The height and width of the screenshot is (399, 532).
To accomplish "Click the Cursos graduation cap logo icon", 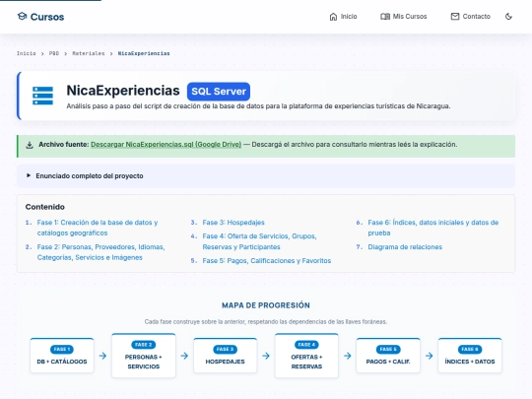I will tap(22, 17).
